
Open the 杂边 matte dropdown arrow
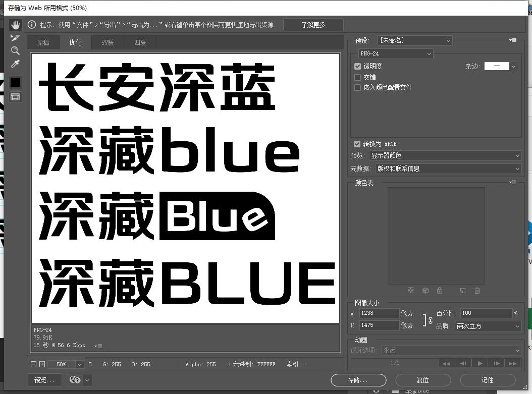(513, 67)
